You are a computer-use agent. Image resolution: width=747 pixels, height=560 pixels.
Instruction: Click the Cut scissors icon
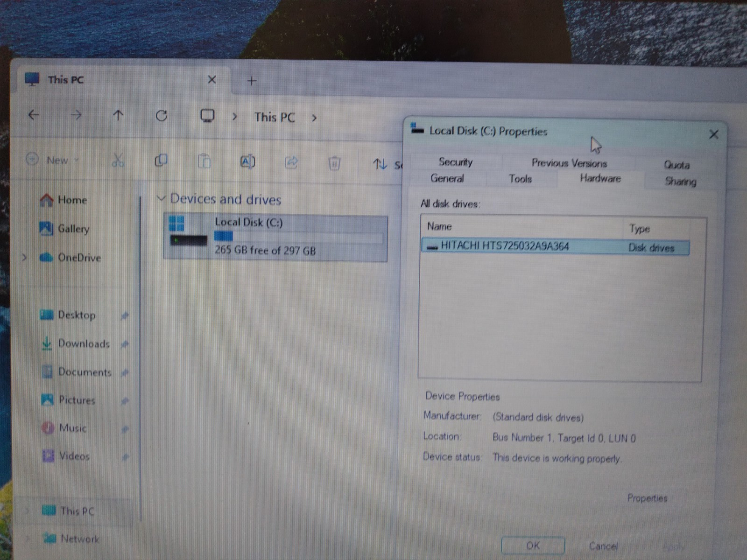click(x=118, y=161)
